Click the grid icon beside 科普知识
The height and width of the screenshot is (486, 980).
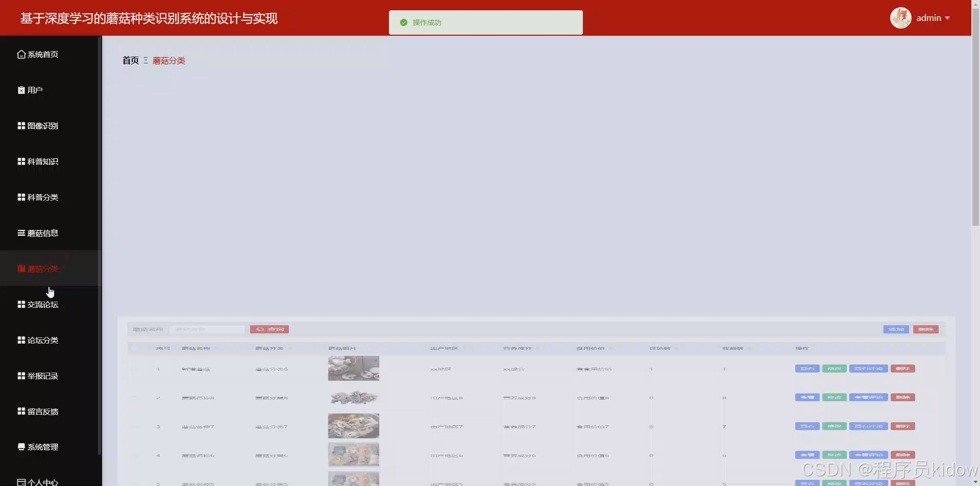coord(21,161)
